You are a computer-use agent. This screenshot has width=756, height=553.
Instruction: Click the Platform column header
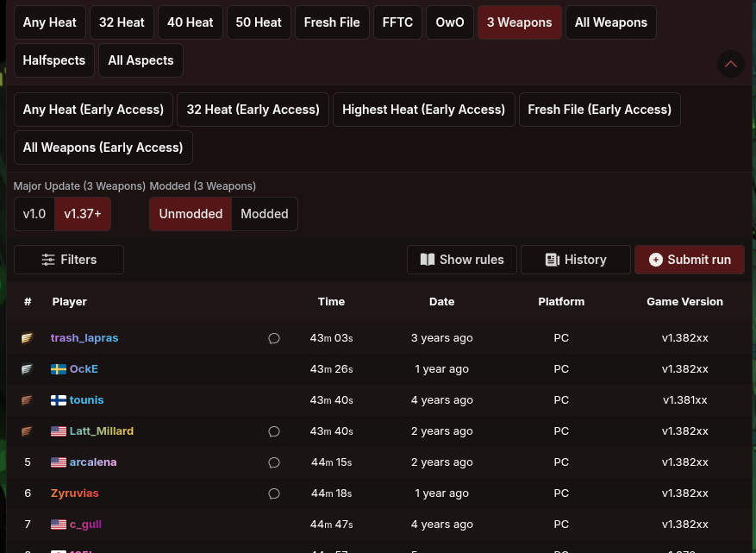[561, 302]
